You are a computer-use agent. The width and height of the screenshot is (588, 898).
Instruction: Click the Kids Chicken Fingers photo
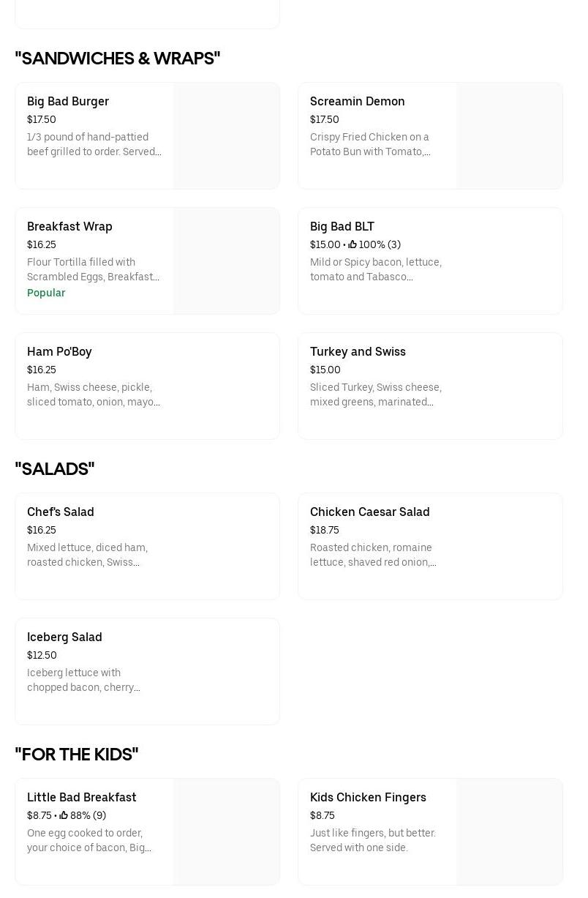point(509,832)
